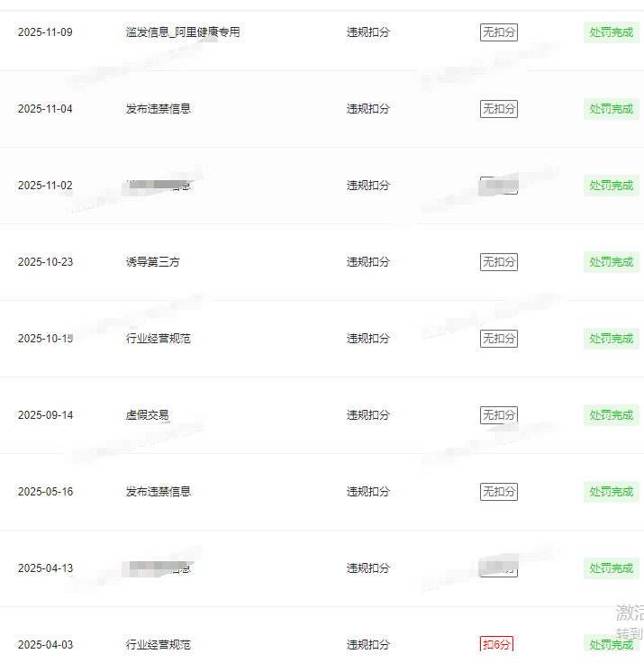This screenshot has width=644, height=663.
Task: Select the 2025-11-09 date cell
Action: tap(45, 32)
